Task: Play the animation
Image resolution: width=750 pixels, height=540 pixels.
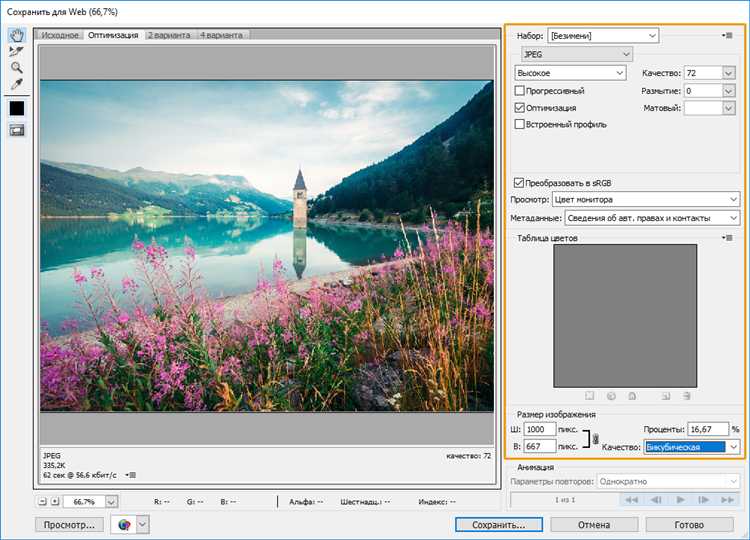Action: (x=680, y=500)
